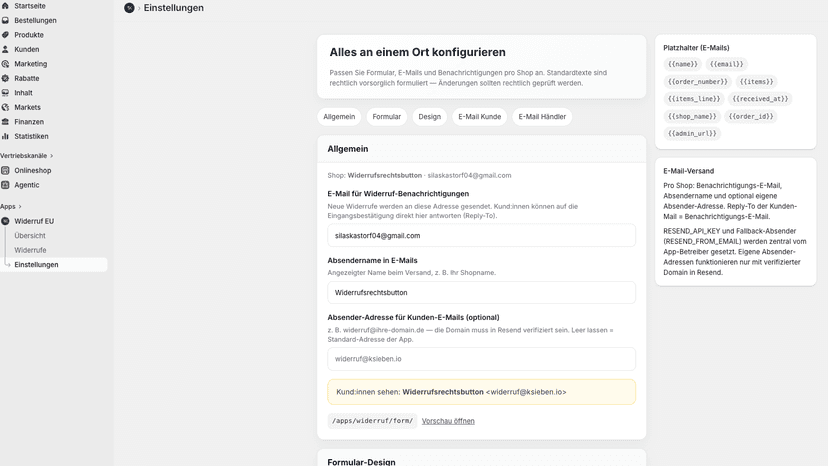The height and width of the screenshot is (466, 828).
Task: Click the Platzhalter (E-Mails) heading
Action: (696, 48)
